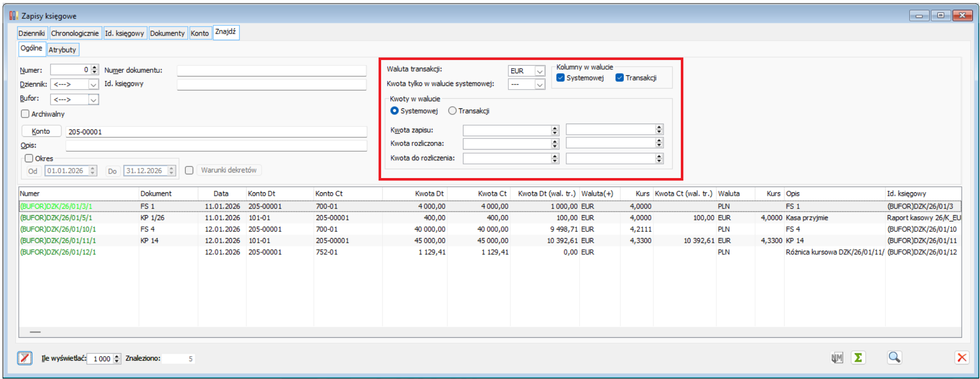Click into the Numer dokumentu field
Viewport: 980px width, 379px height.
click(x=271, y=71)
